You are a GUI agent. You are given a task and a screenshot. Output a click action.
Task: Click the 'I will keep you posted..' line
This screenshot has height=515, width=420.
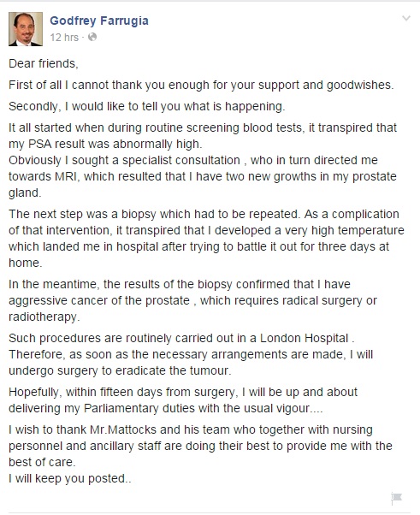coord(69,478)
